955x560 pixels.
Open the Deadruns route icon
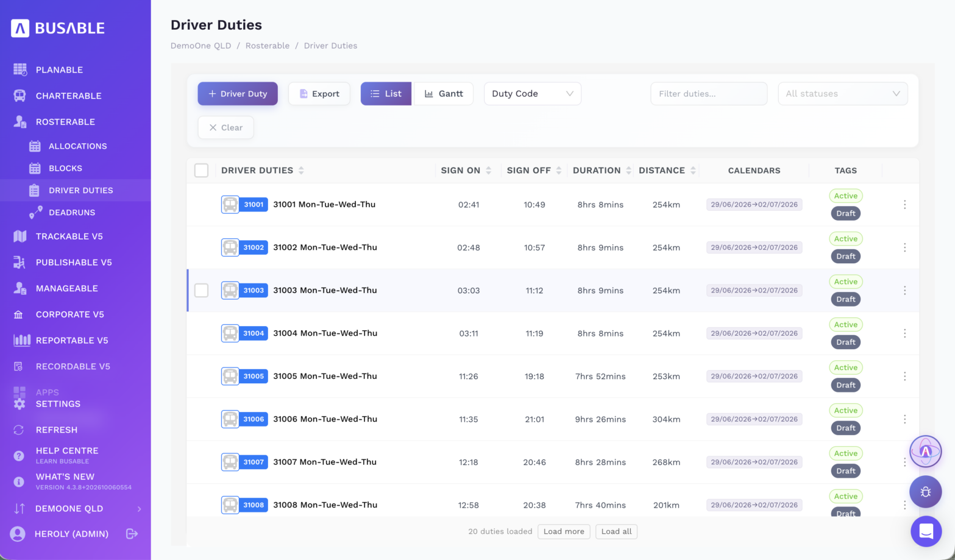[35, 212]
